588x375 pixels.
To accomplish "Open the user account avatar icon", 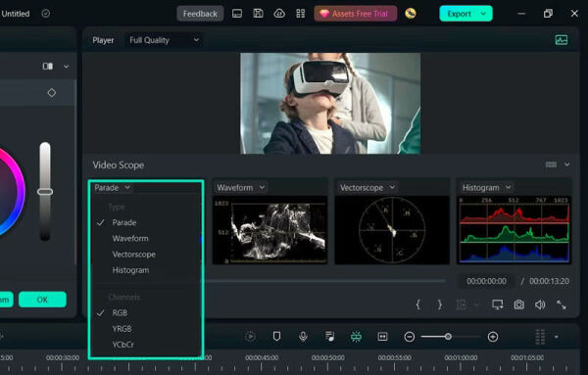I will [411, 14].
